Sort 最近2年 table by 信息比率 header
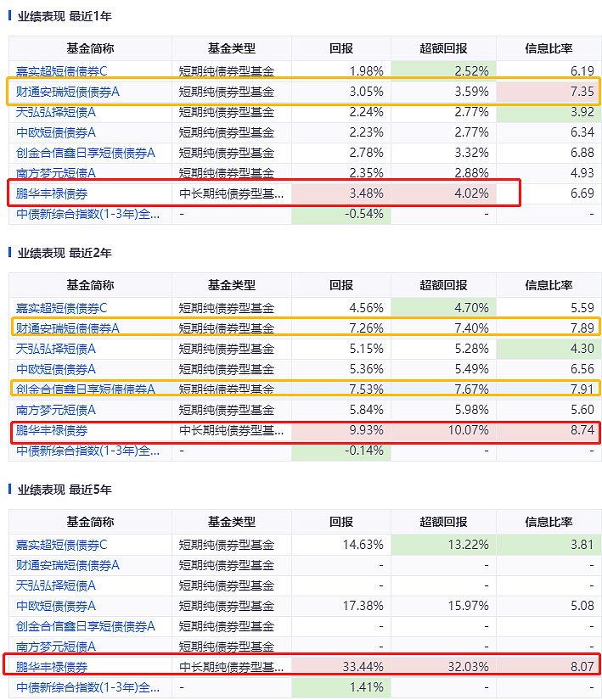This screenshot has height=700, width=602. 549,285
